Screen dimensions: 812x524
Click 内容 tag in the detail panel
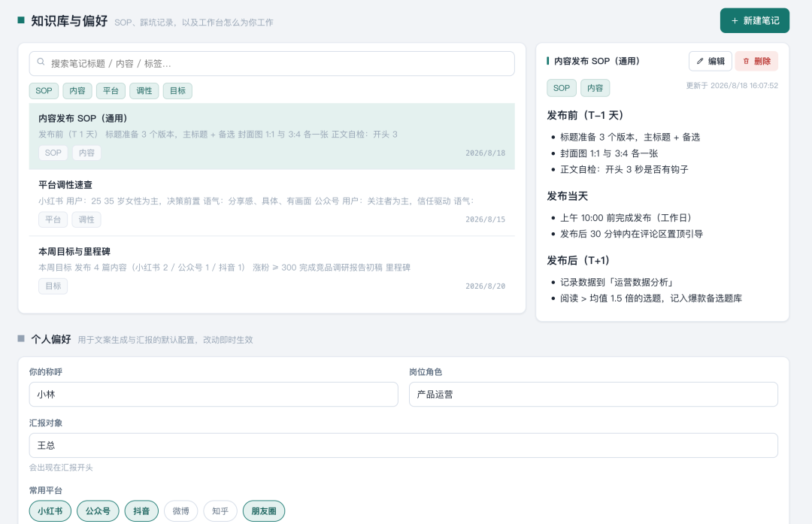pyautogui.click(x=595, y=88)
